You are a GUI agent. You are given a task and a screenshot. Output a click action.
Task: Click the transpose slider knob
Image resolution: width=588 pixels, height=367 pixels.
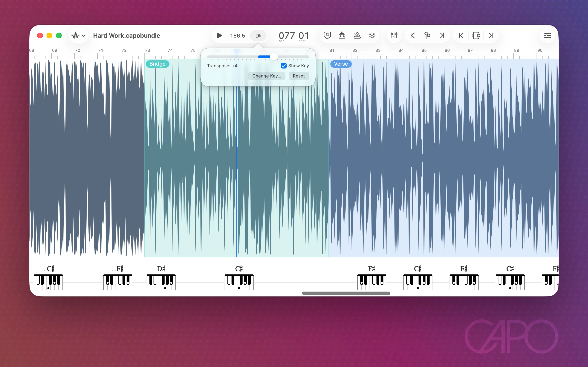(274, 56)
